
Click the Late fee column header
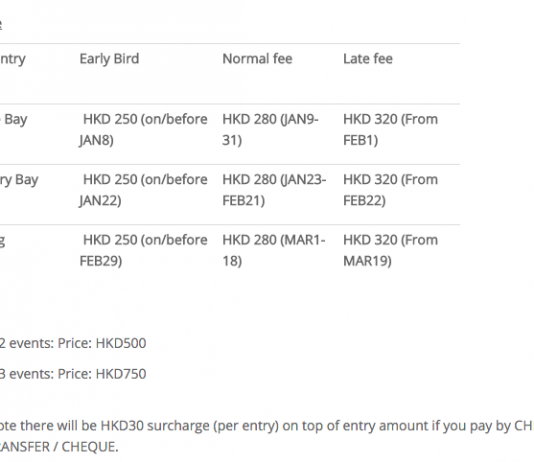[368, 59]
